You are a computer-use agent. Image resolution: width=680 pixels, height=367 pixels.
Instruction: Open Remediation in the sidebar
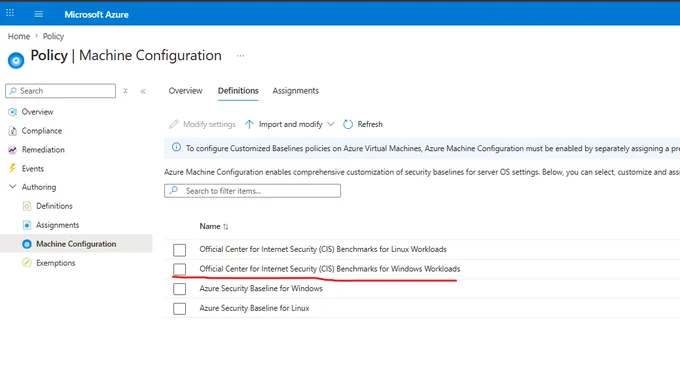[43, 150]
